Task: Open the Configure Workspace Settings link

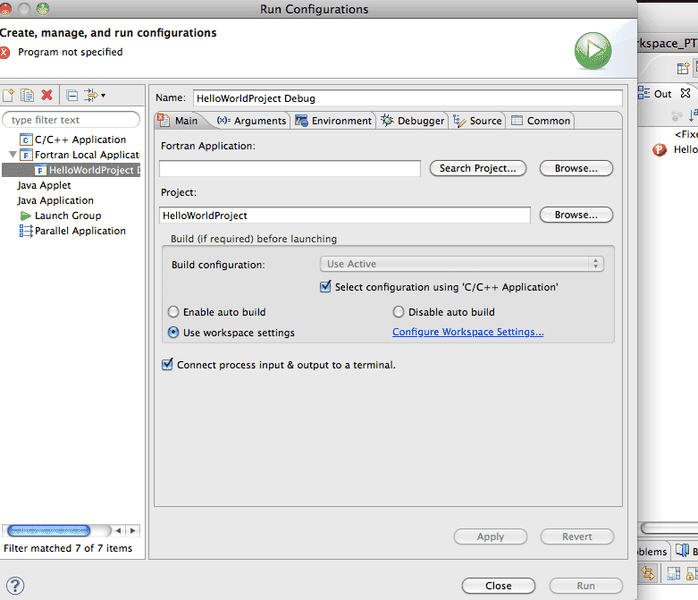Action: click(x=468, y=332)
